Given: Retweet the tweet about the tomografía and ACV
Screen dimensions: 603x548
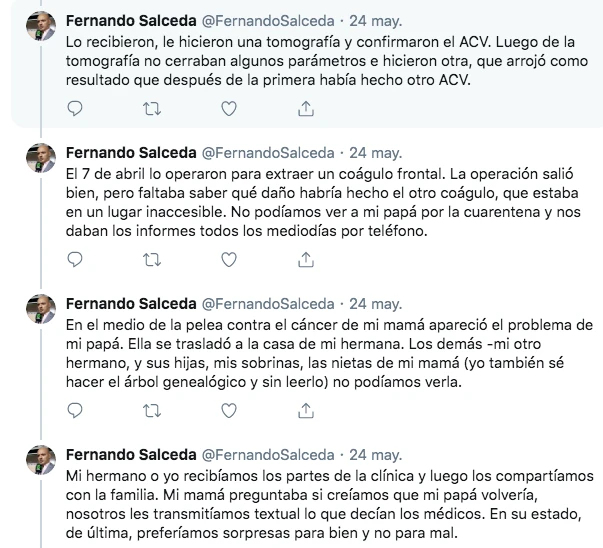Looking at the screenshot, I should [152, 108].
